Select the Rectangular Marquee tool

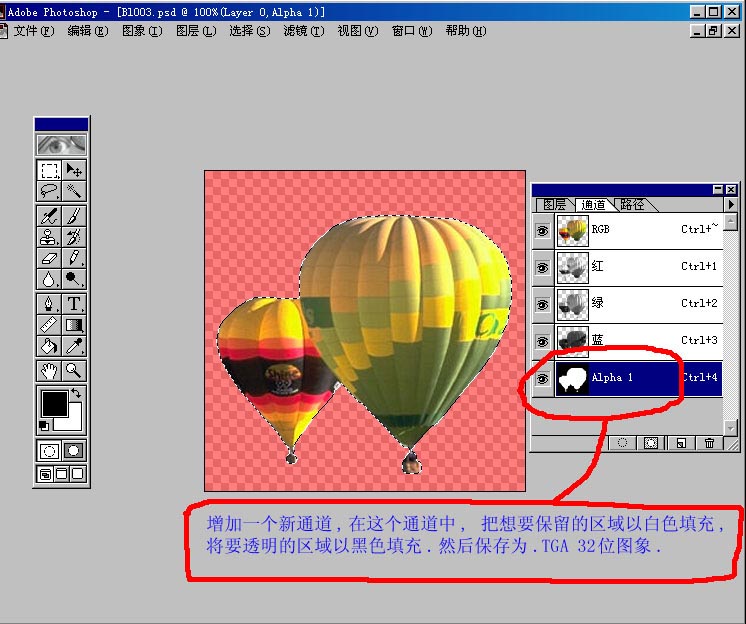49,170
